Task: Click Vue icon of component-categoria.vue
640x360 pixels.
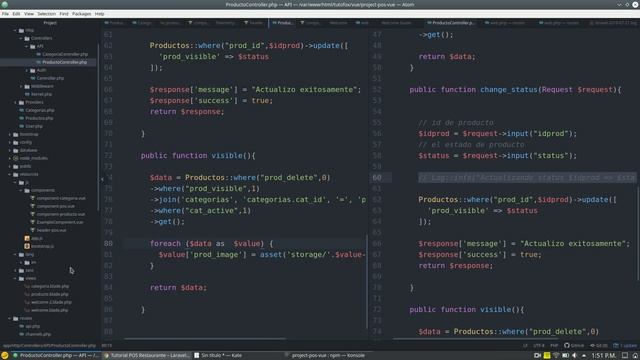Action: (x=33, y=198)
